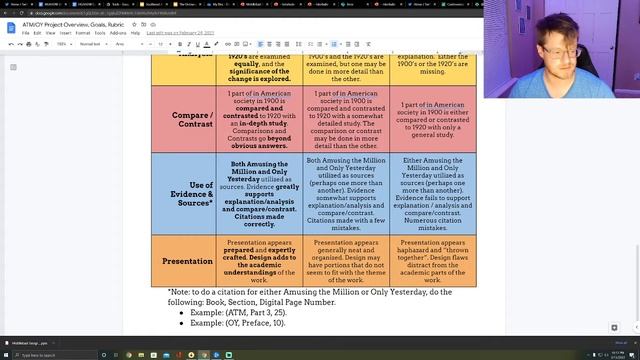Decrease the font size

(151, 44)
